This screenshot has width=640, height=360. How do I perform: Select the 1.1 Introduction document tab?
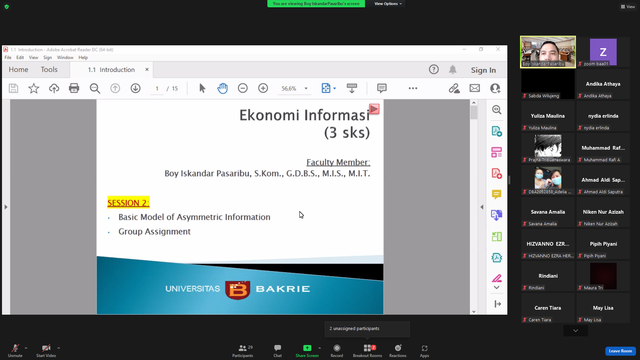click(x=111, y=70)
